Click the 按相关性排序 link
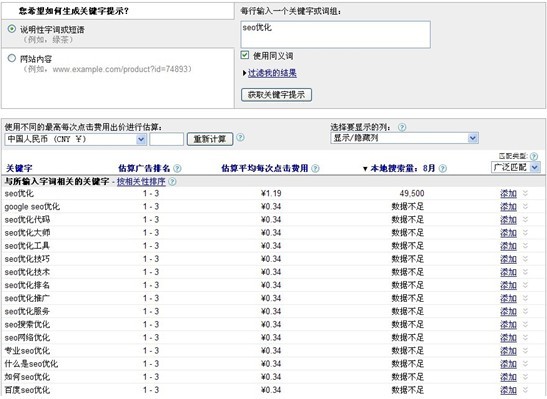This screenshot has width=547, height=399. click(x=141, y=182)
